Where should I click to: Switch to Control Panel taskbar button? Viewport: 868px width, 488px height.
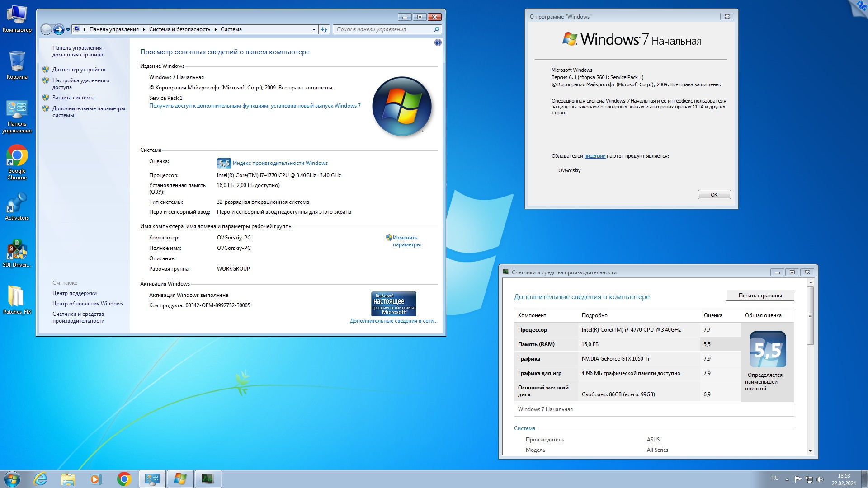(x=152, y=479)
